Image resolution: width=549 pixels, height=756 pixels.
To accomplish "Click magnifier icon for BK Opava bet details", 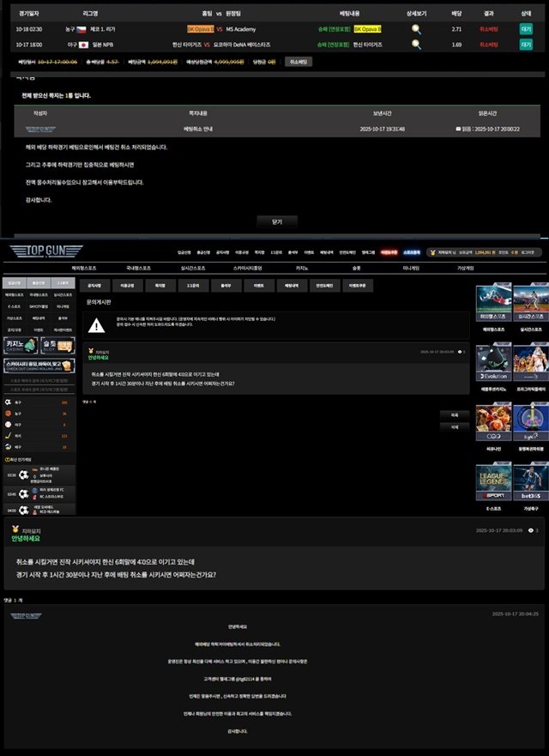I will tap(416, 29).
